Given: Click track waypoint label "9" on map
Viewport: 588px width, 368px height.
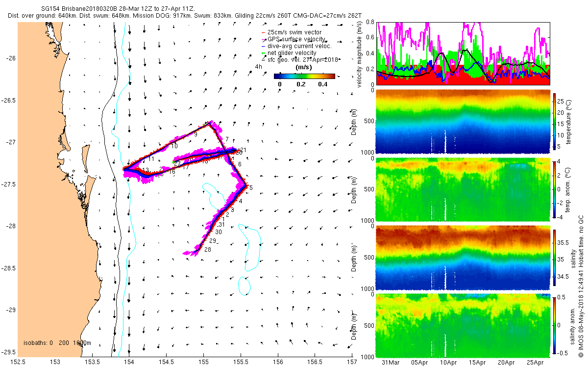Looking at the screenshot, I should pyautogui.click(x=196, y=134).
